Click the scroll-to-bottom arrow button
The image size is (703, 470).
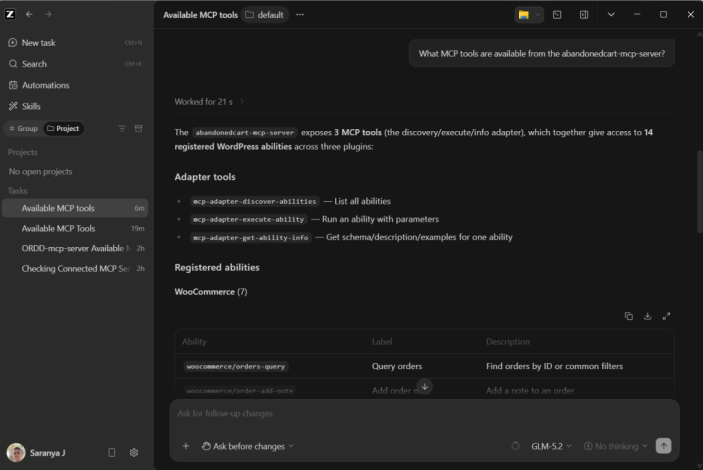(424, 386)
